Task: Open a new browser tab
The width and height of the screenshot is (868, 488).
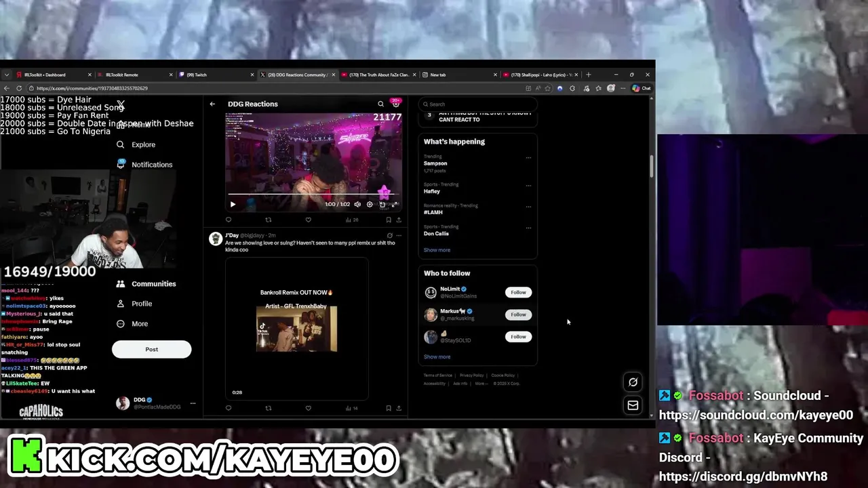Action: click(x=589, y=75)
